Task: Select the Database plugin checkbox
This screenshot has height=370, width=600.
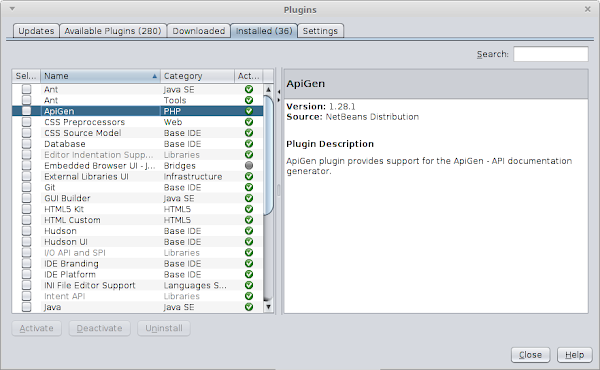Action: (x=26, y=143)
